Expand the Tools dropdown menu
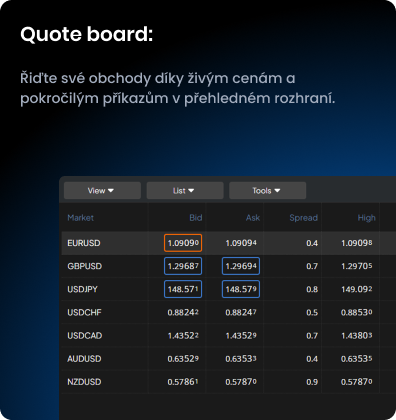This screenshot has height=420, width=396. point(267,191)
